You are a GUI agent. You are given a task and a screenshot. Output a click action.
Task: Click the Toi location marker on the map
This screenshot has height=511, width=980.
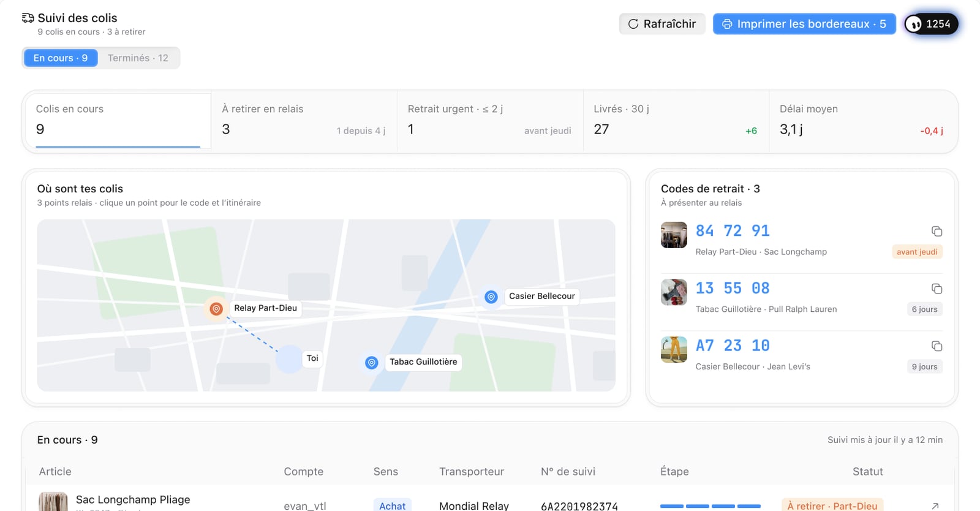(290, 359)
